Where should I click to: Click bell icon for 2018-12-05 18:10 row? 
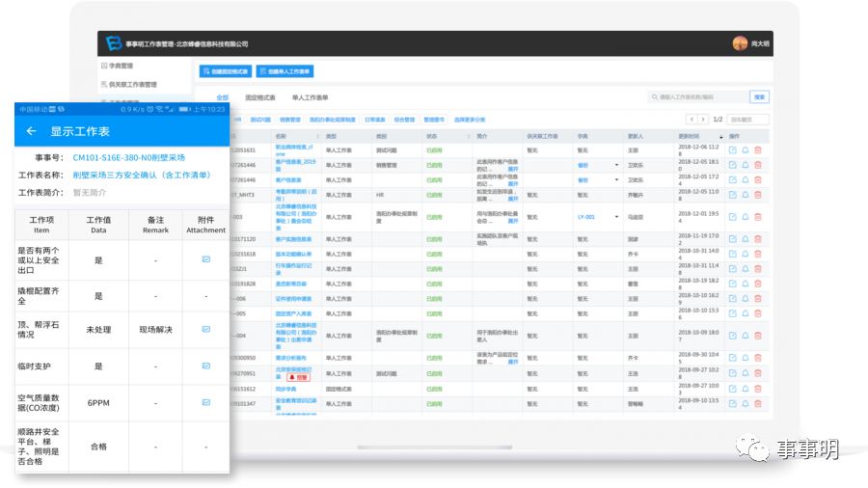(745, 165)
